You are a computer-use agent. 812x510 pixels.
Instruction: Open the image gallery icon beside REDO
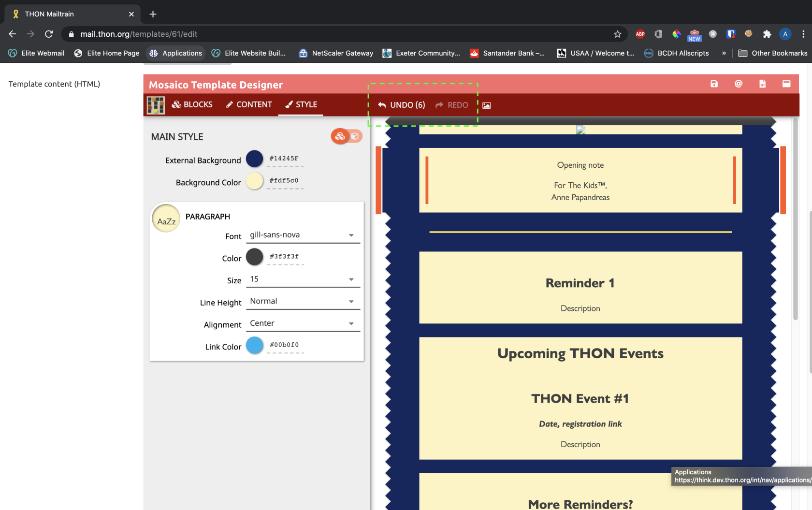point(487,105)
